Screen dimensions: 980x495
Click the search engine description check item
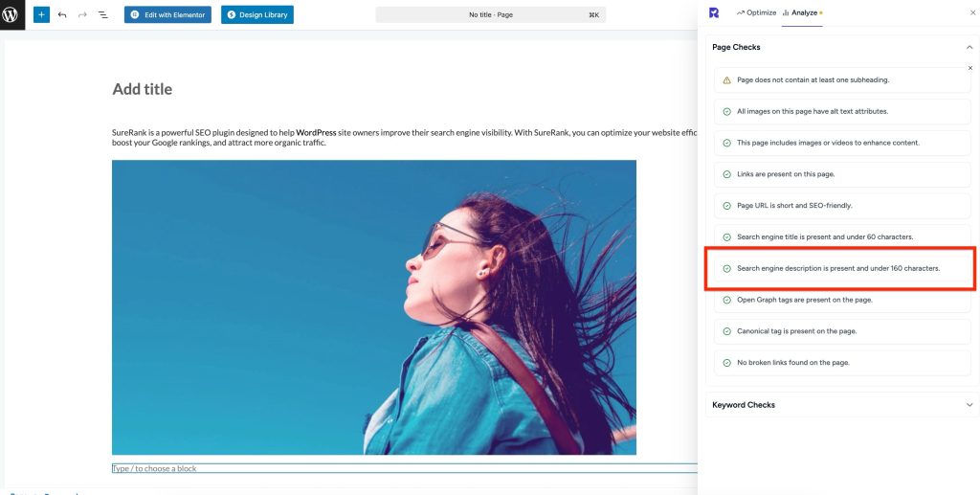(x=838, y=268)
